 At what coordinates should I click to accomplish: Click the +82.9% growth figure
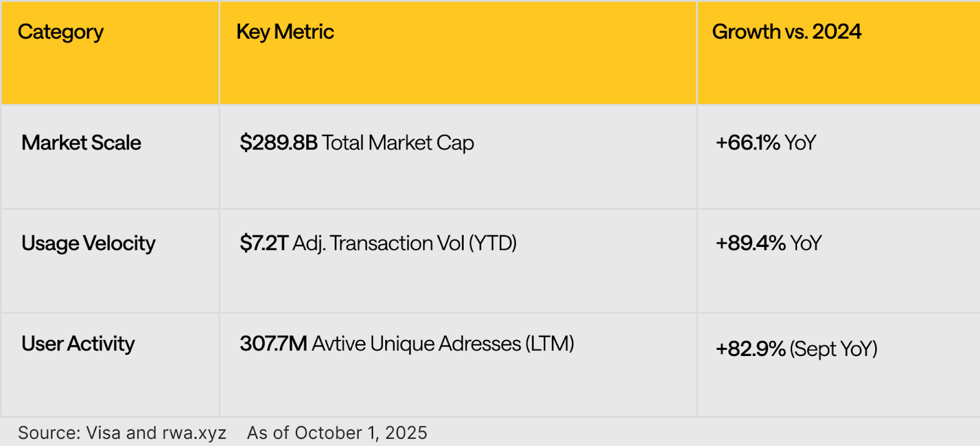(750, 349)
